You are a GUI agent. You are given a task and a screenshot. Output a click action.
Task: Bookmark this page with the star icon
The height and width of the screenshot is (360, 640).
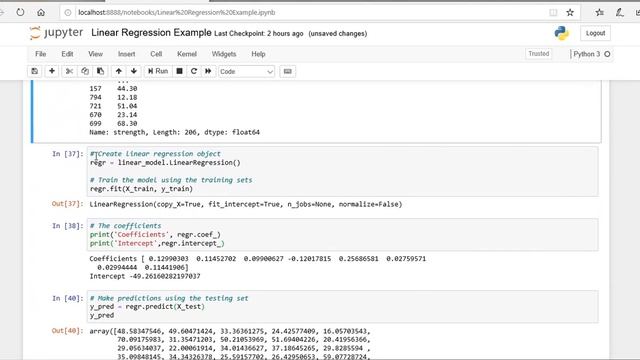click(570, 13)
